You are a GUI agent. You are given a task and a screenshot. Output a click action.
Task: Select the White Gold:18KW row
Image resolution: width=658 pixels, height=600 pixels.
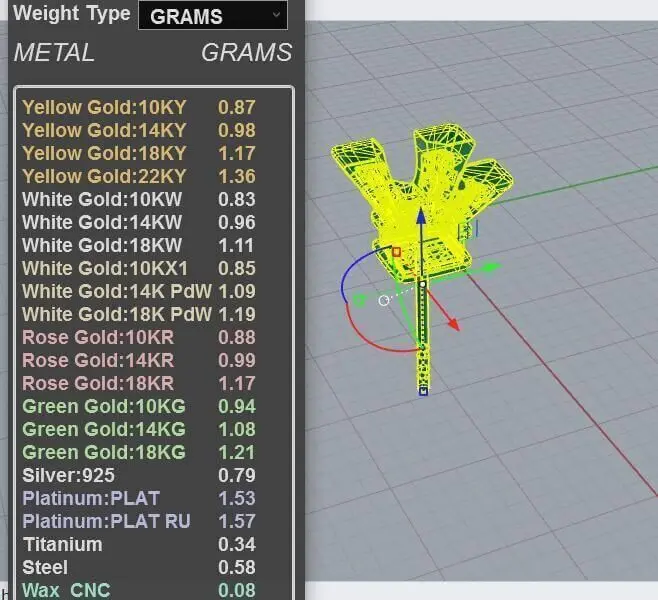[x=139, y=245]
